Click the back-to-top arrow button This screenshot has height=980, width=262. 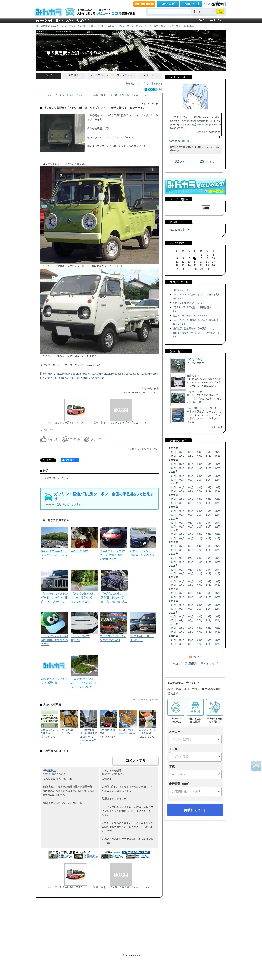(x=256, y=765)
